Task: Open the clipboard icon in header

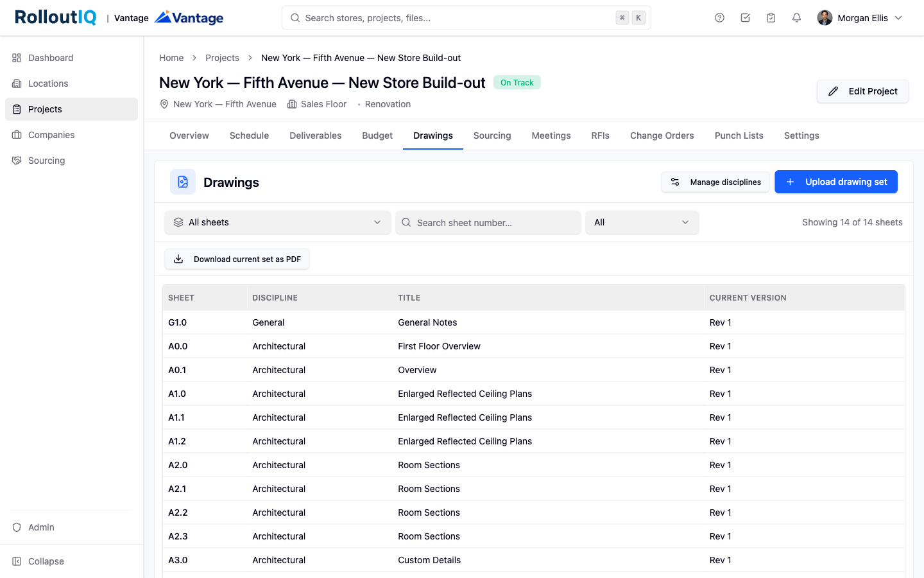Action: [x=771, y=18]
